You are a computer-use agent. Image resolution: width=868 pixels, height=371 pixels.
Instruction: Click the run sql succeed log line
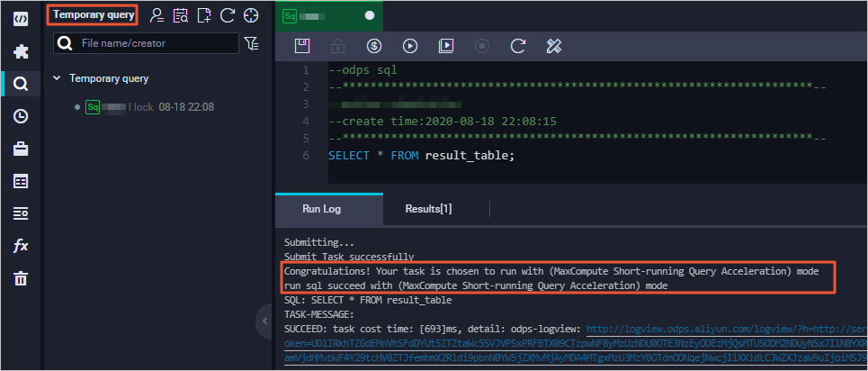[x=476, y=286]
